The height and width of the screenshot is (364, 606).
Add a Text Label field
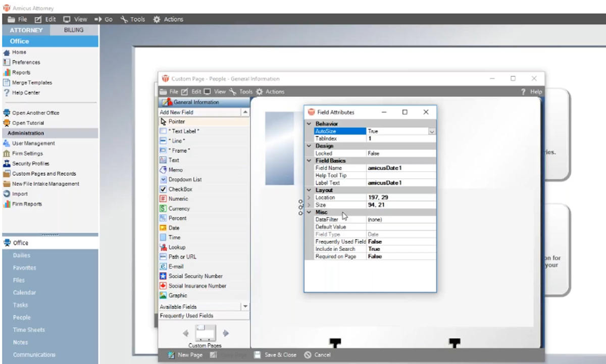[x=204, y=131]
